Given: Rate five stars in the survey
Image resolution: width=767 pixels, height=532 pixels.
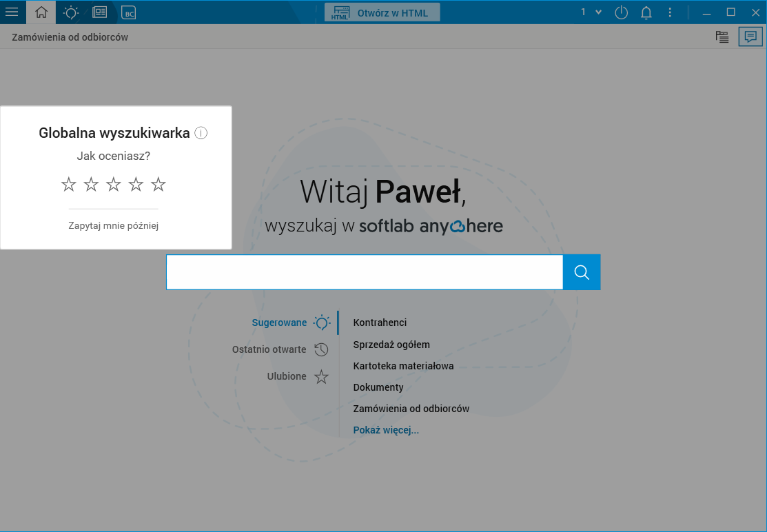Looking at the screenshot, I should pyautogui.click(x=158, y=185).
